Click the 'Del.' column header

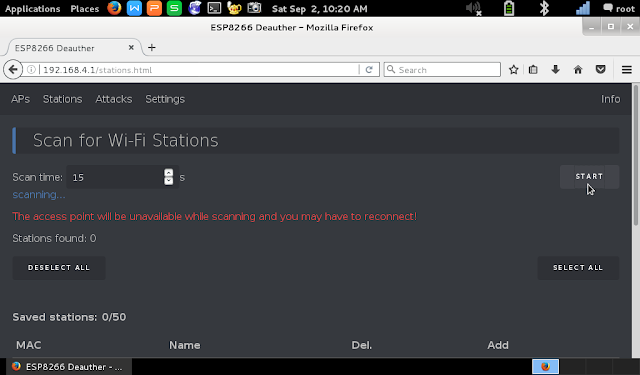coord(362,345)
